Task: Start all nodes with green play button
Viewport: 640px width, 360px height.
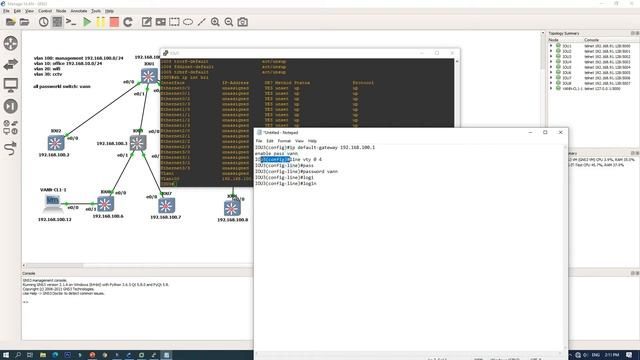Action: point(87,22)
